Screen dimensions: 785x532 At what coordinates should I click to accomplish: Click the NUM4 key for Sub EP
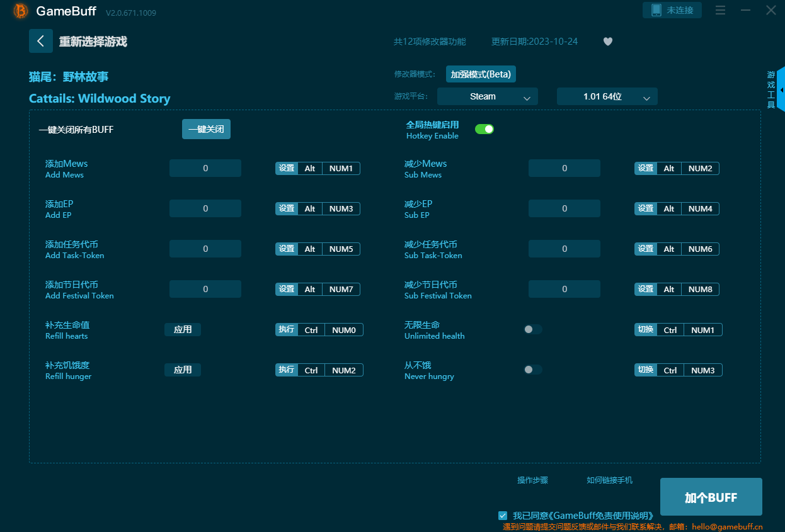click(701, 208)
